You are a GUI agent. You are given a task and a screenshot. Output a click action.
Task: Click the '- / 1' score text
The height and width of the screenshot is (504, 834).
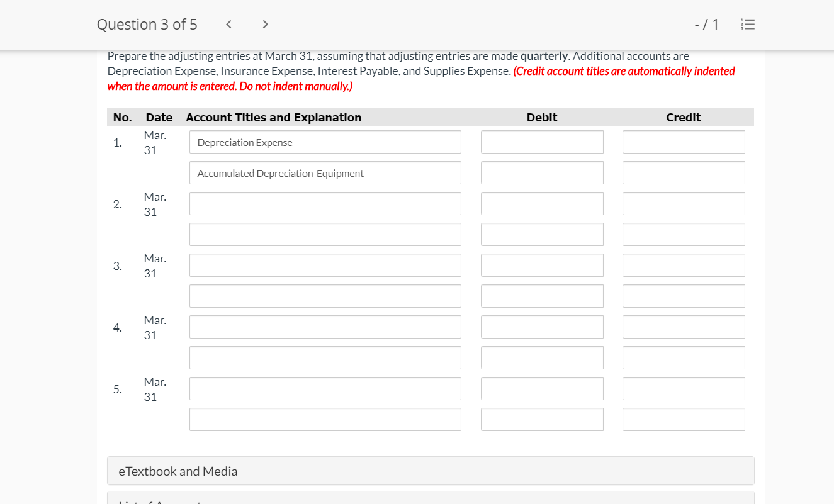coord(707,25)
